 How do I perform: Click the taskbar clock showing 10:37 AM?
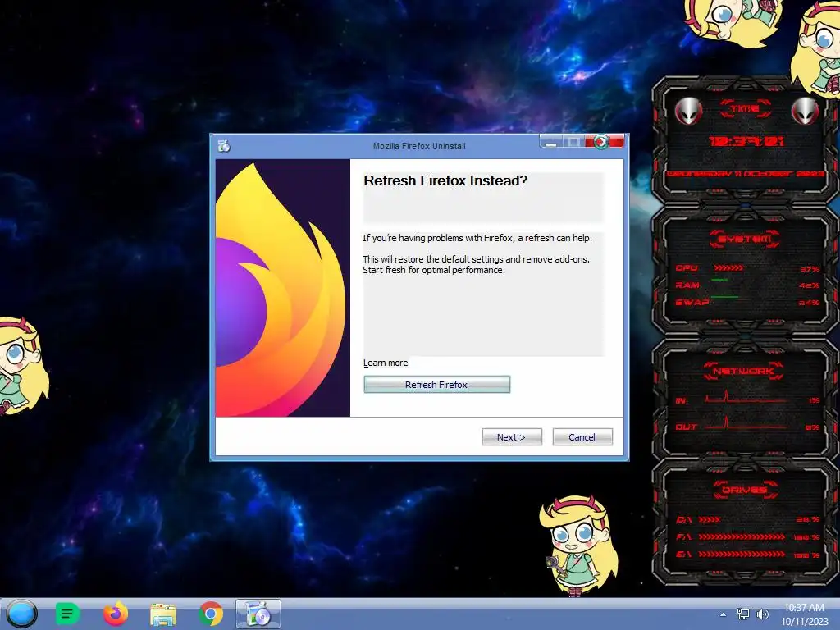coord(804,614)
